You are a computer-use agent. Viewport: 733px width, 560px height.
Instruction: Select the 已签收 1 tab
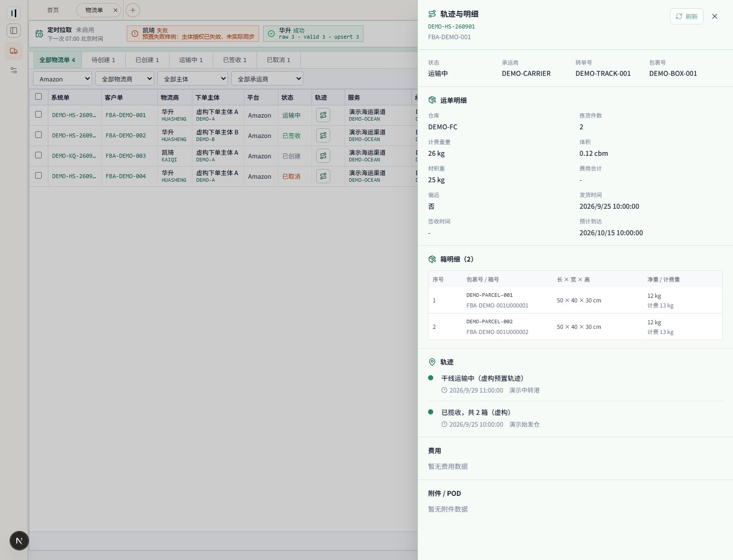click(x=235, y=60)
